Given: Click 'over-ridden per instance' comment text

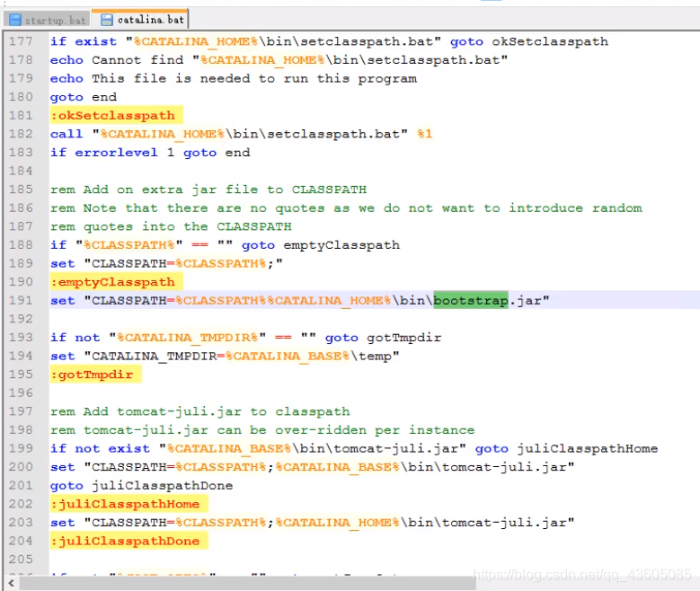Looking at the screenshot, I should pos(375,430).
